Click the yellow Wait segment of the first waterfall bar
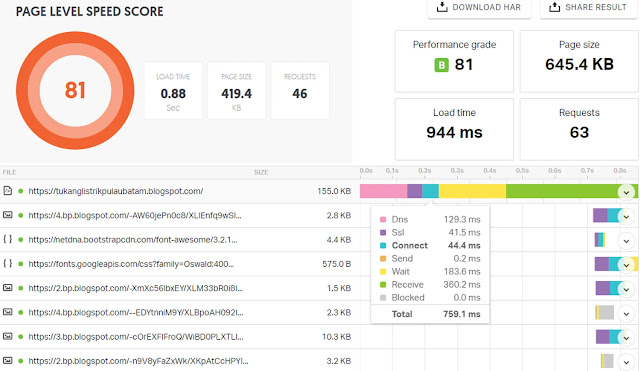 point(472,191)
